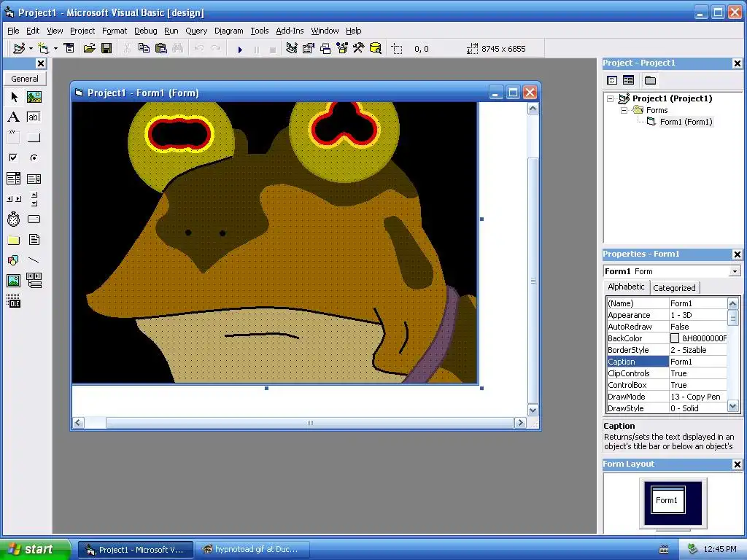Switch to the Categorized properties tab

pos(674,288)
